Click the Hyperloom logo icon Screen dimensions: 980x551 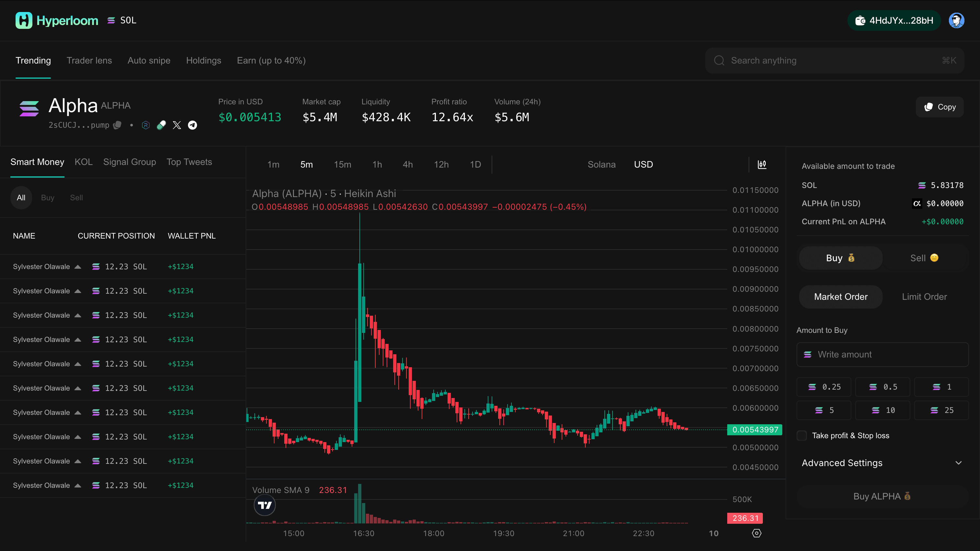(24, 20)
